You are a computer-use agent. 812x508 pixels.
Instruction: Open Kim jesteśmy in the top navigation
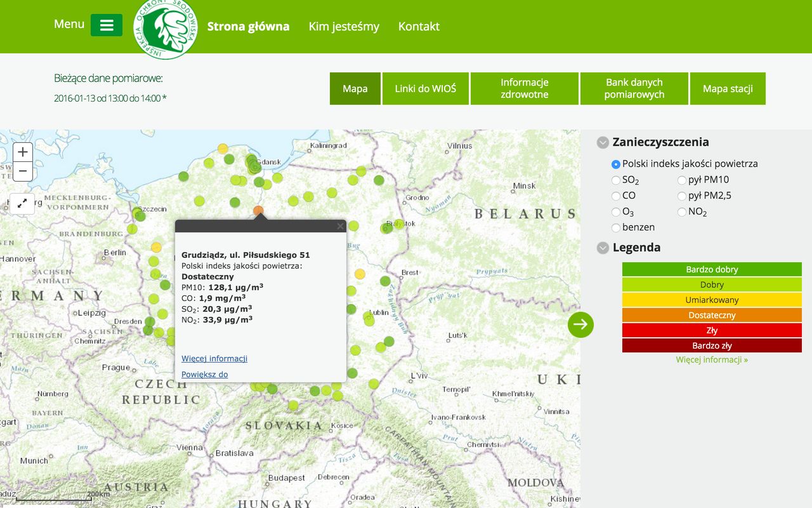[344, 27]
